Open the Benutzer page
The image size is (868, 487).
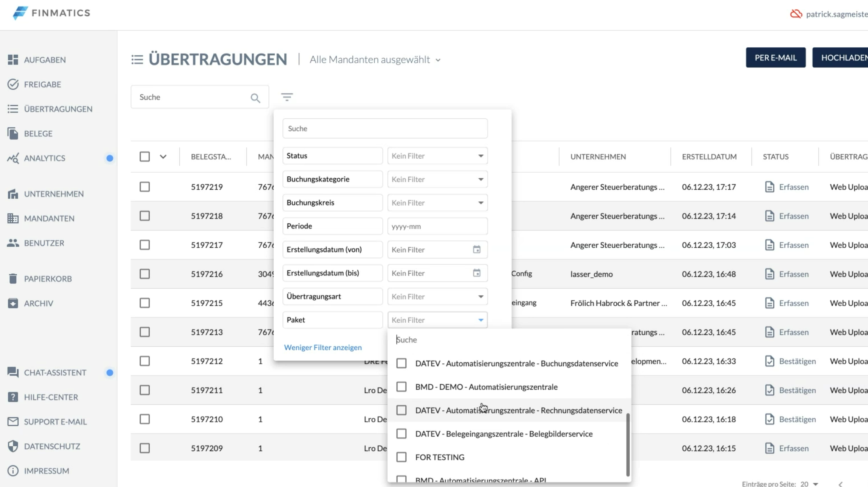(44, 243)
